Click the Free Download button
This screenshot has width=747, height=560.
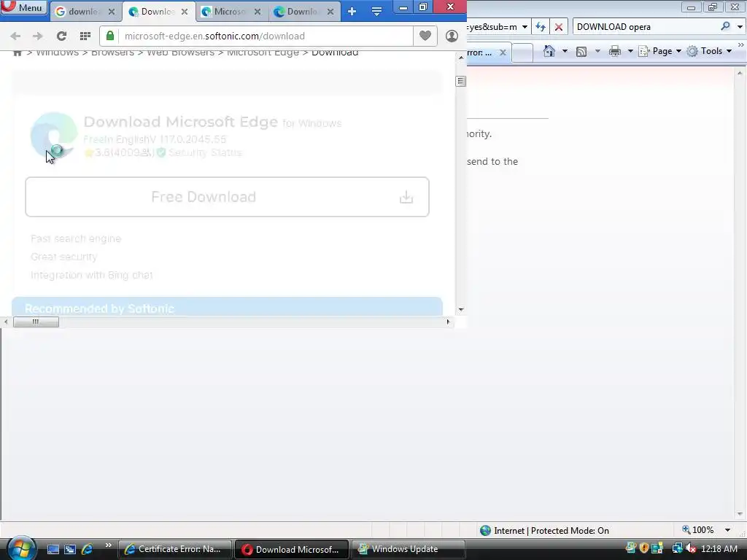click(x=228, y=197)
